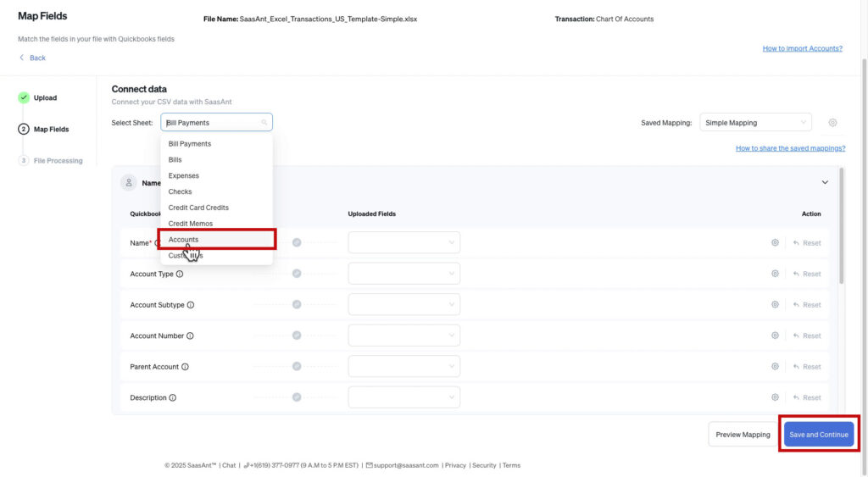Screen dimensions: 868x477
Task: Click the settings gear in the Account Type row
Action: 775,274
